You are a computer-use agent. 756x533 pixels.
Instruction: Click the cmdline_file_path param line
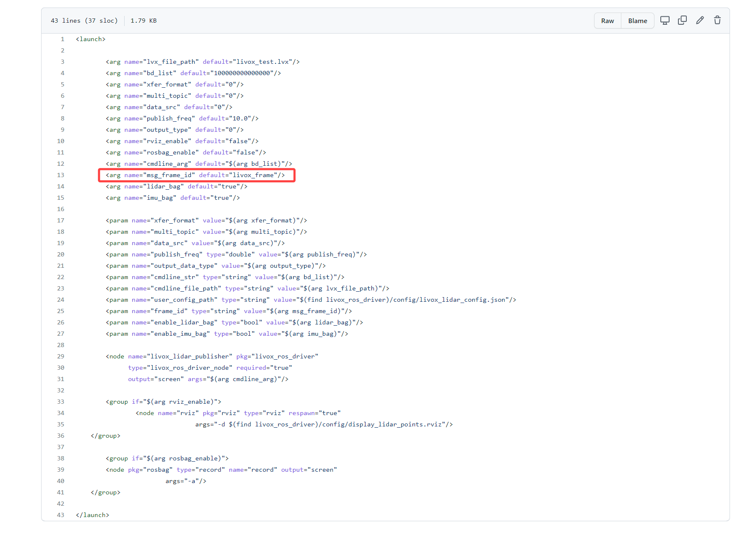[x=248, y=288]
